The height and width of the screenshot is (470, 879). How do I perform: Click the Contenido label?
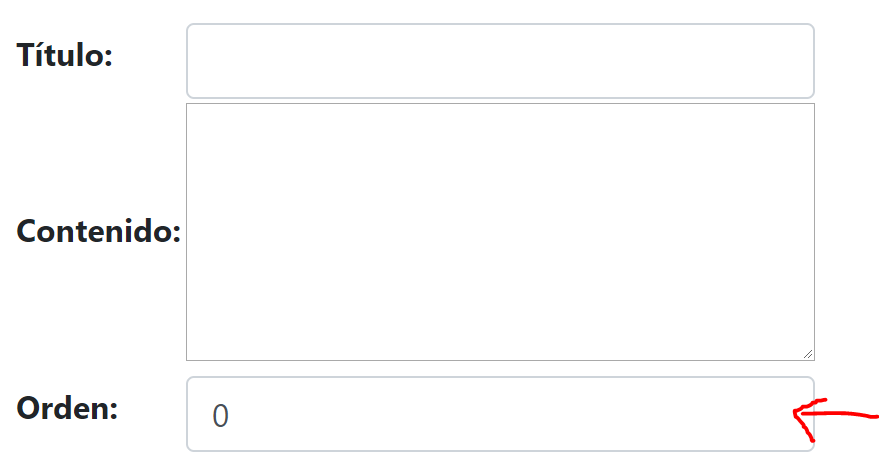(98, 232)
